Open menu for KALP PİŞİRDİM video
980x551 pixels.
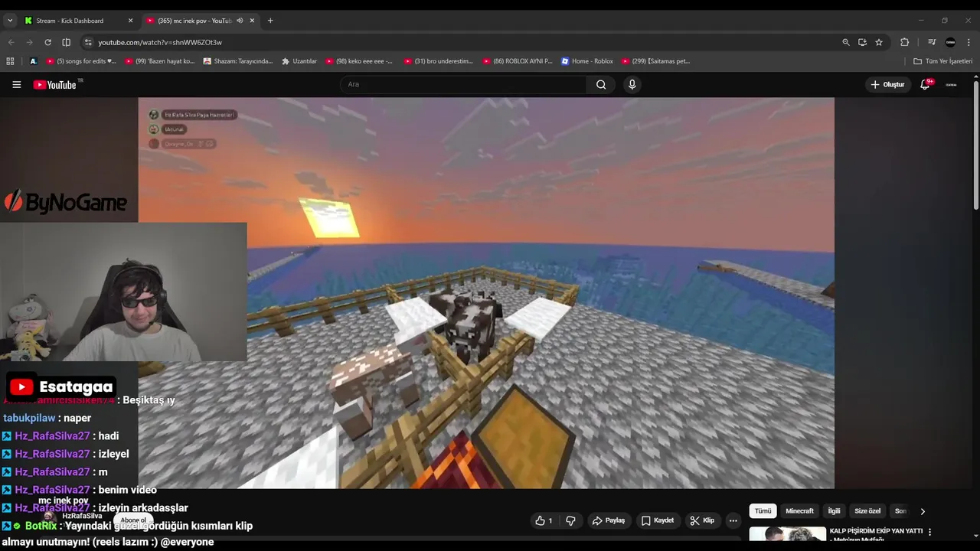click(x=930, y=532)
